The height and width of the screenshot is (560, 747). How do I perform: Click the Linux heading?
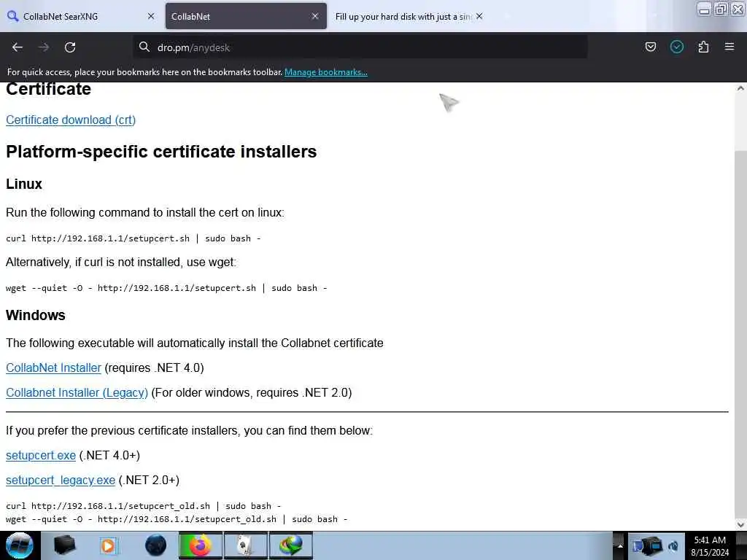24,184
